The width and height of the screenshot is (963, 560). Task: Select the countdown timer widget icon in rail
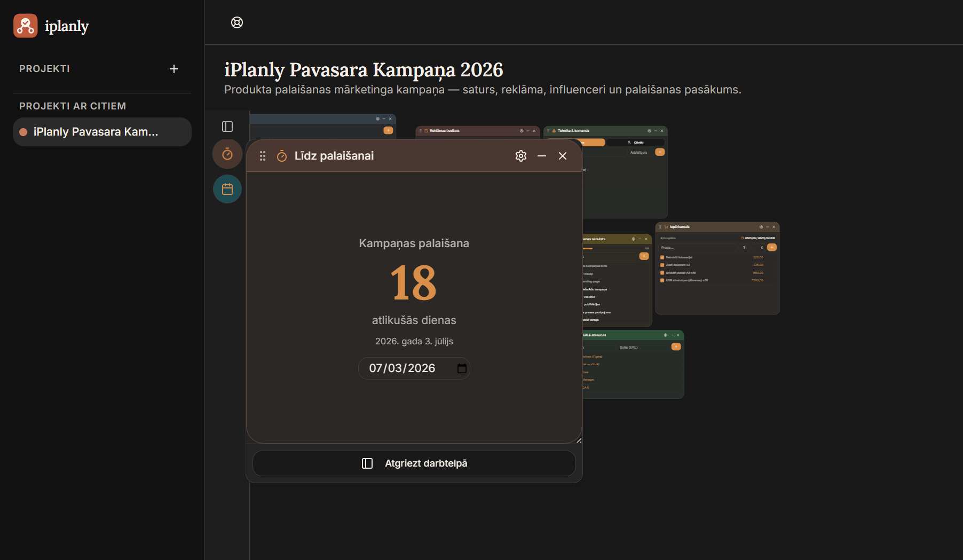227,154
